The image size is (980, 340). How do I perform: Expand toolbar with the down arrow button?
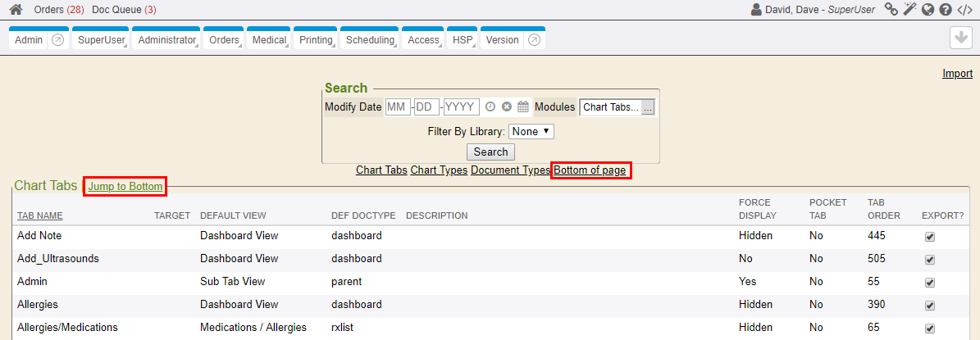[x=960, y=39]
